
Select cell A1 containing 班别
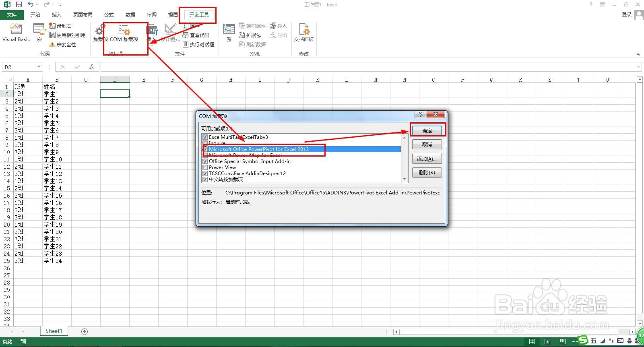28,87
